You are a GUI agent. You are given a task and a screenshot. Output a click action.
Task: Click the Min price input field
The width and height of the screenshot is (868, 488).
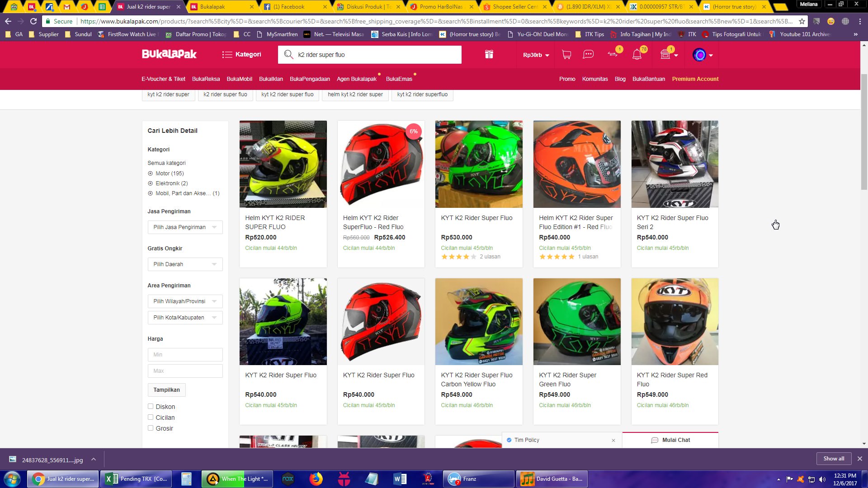coord(185,355)
